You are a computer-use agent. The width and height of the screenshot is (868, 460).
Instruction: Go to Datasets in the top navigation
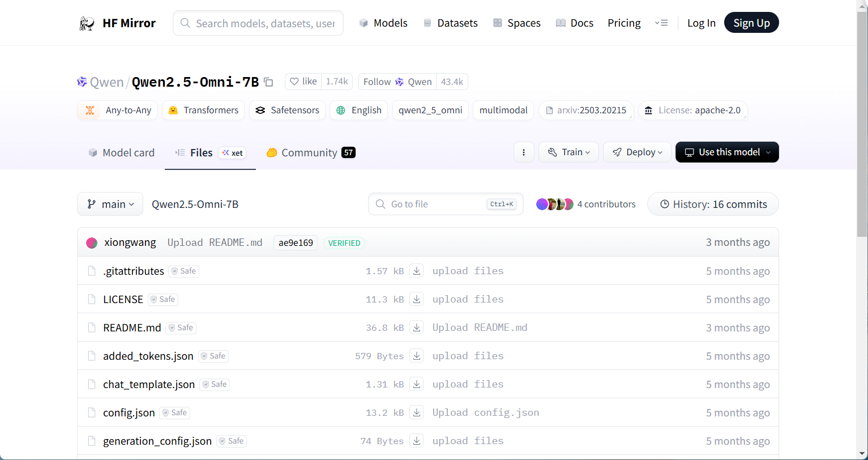450,23
